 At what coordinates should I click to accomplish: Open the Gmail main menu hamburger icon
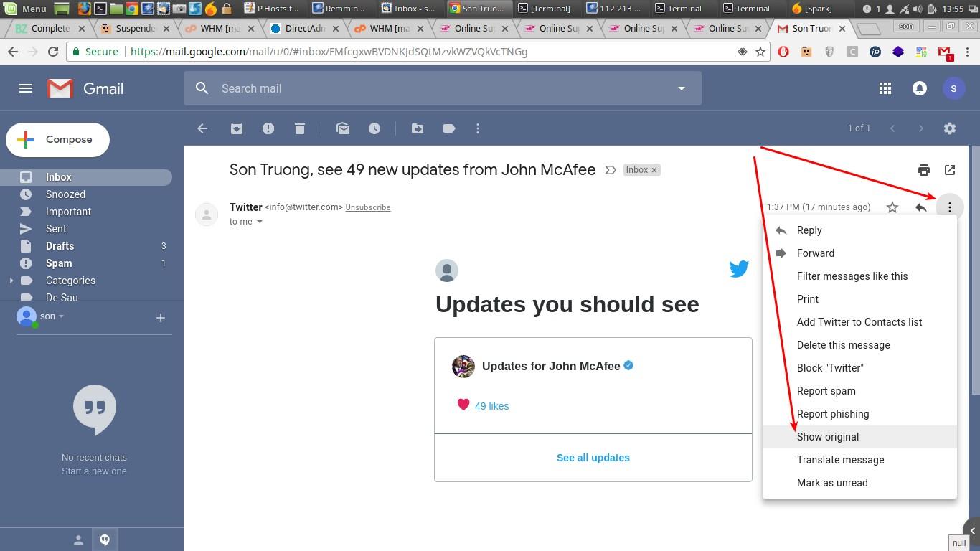tap(26, 88)
